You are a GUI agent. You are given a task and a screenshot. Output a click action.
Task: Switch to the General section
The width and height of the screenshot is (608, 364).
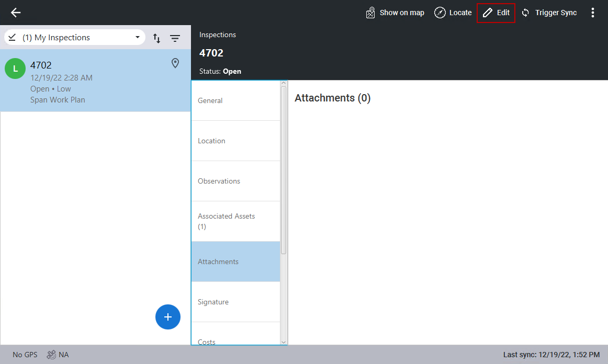[235, 100]
